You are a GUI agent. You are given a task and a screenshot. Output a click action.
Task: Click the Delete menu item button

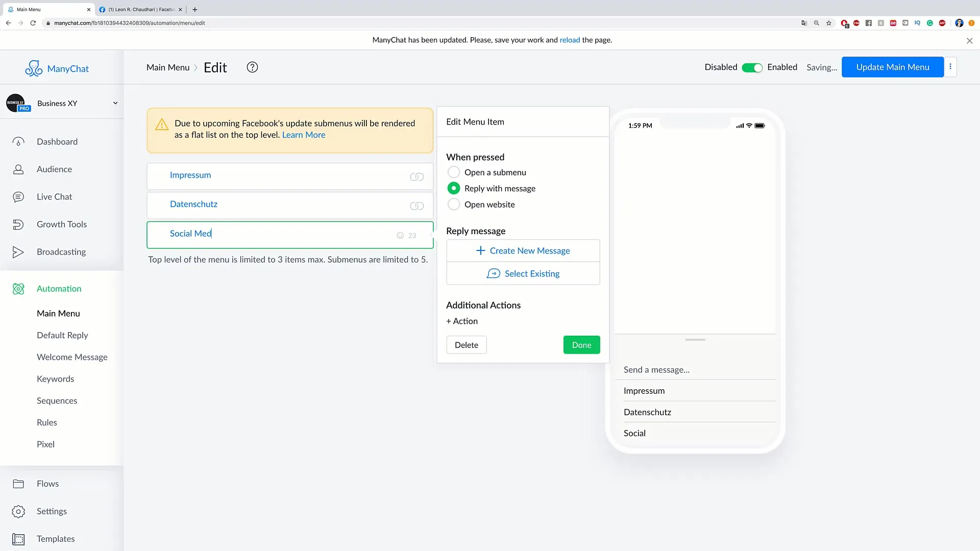[x=467, y=344]
